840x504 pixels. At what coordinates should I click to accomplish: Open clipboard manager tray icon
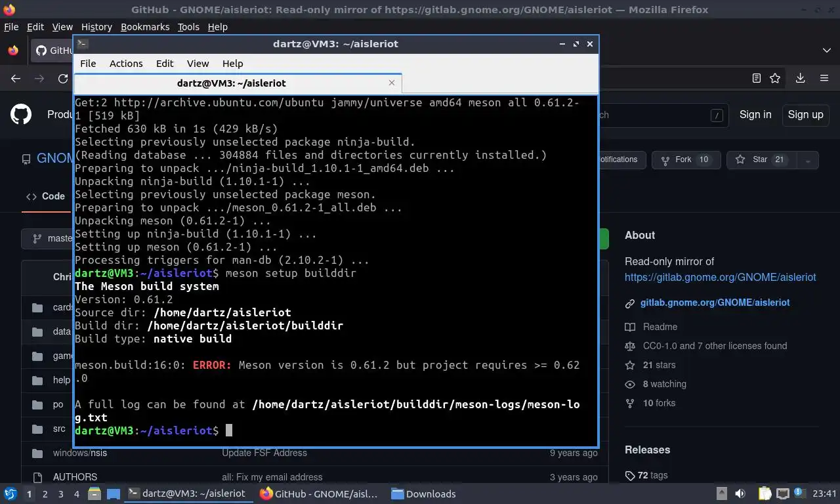tap(765, 493)
